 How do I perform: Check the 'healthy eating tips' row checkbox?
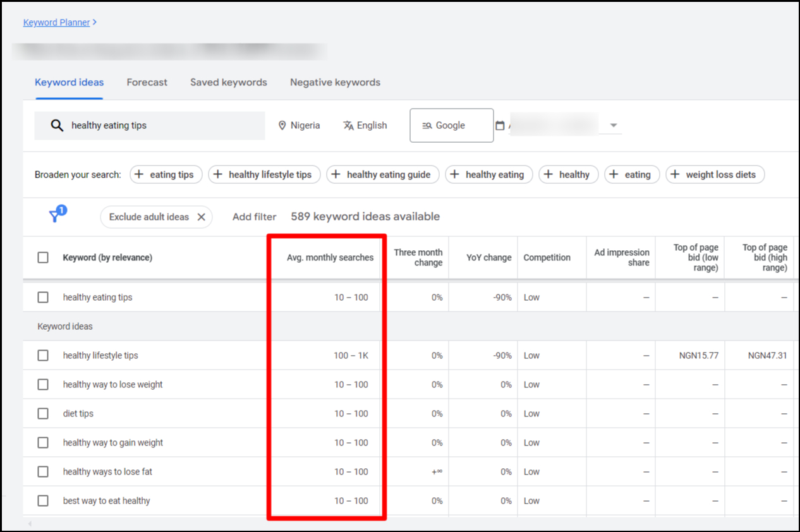(43, 297)
